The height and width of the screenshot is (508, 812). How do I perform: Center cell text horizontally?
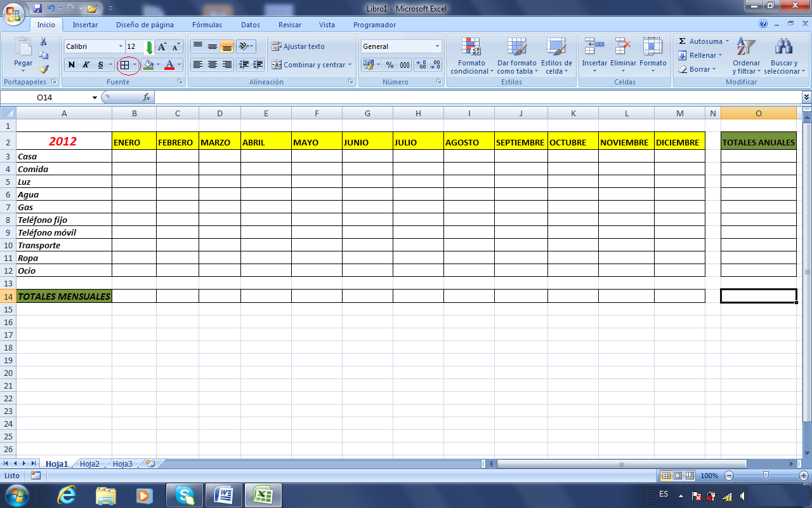click(213, 65)
